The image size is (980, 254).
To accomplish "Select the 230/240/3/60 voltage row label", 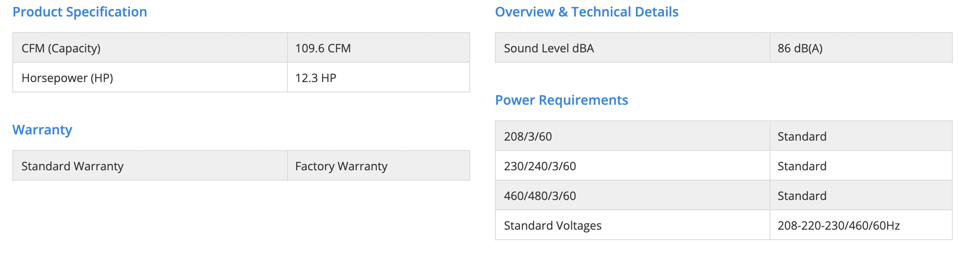I will point(539,166).
